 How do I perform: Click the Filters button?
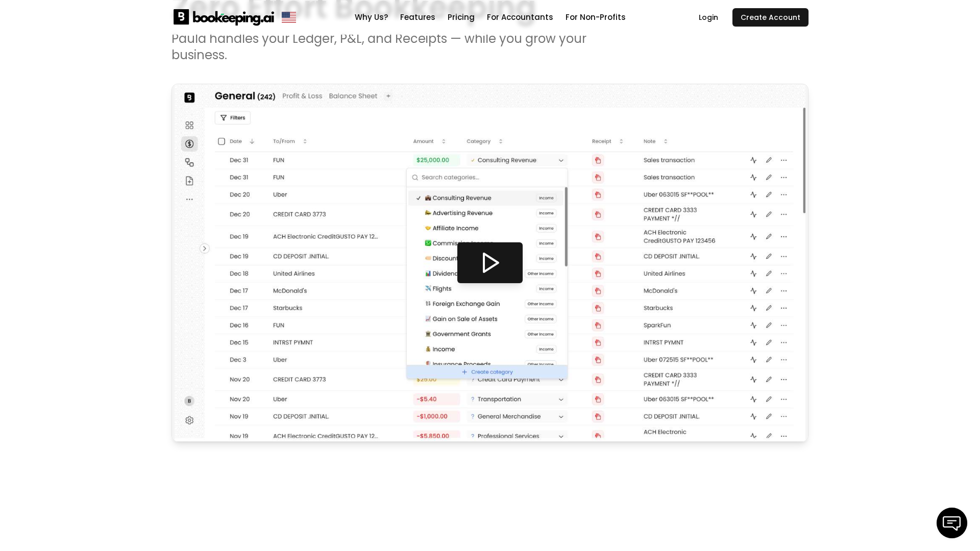(x=233, y=118)
